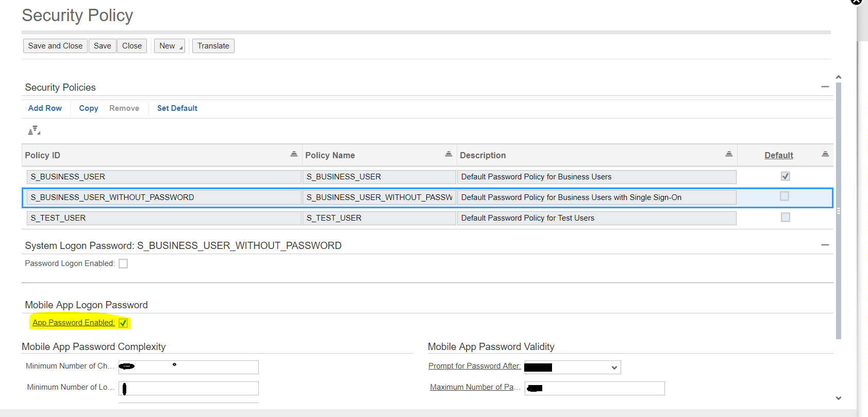
Task: Enable the Password Logon Enabled checkbox
Action: click(123, 264)
